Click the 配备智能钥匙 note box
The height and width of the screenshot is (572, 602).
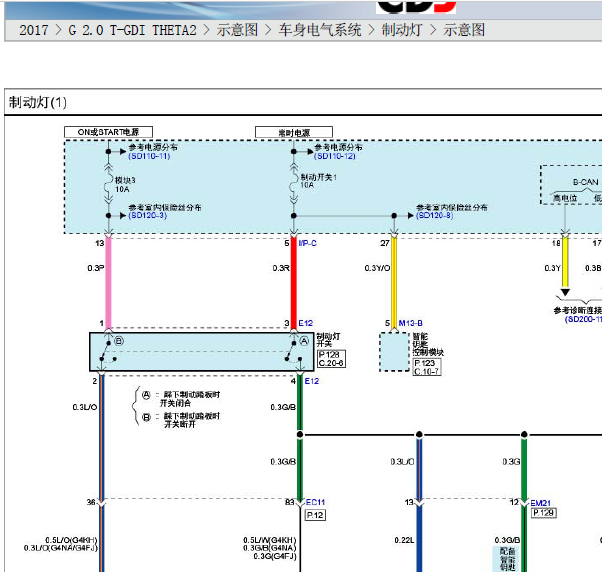click(507, 559)
